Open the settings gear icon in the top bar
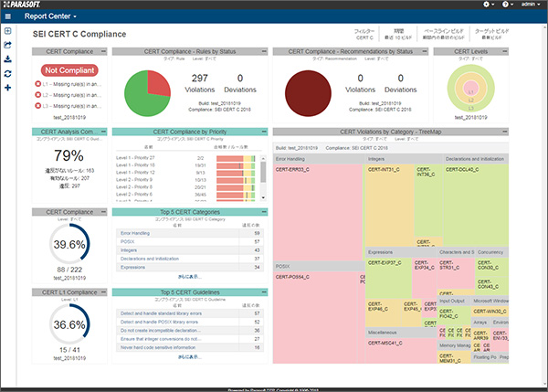The height and width of the screenshot is (392, 548). point(489,5)
